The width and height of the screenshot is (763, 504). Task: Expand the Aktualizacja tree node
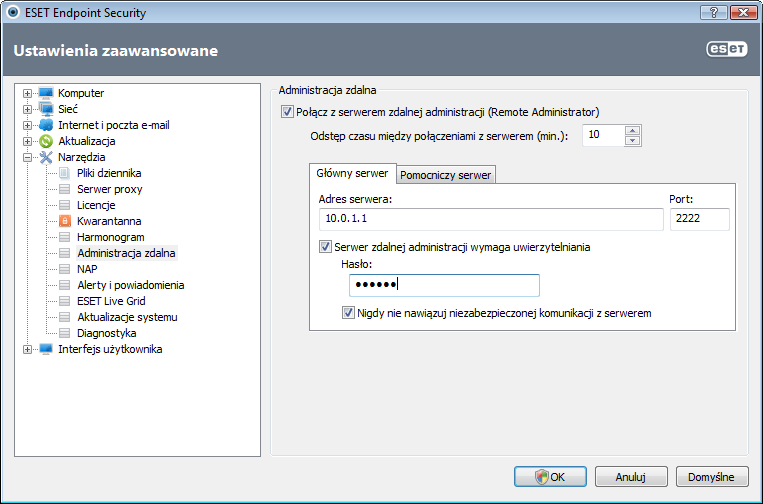tap(28, 142)
